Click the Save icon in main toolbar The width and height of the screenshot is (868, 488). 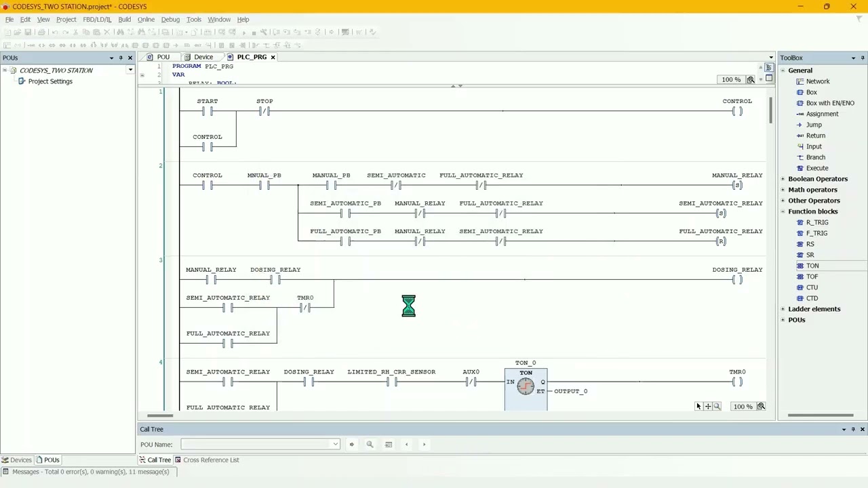[28, 32]
